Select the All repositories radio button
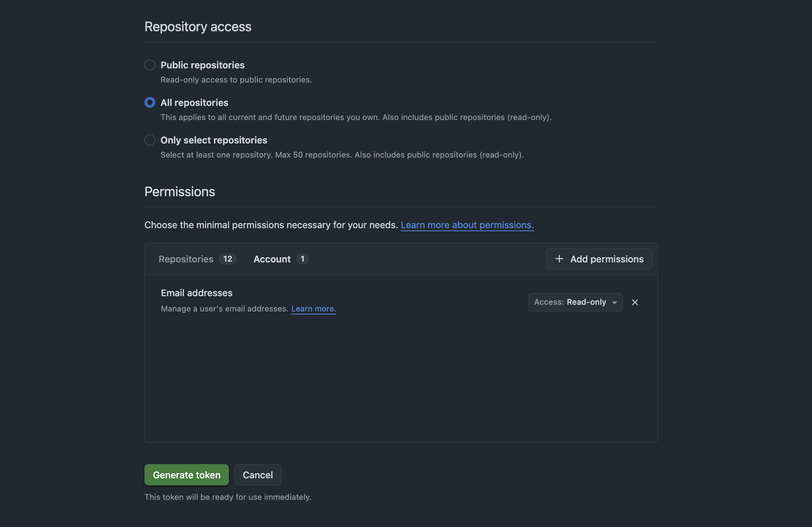Viewport: 812px width, 527px height. pyautogui.click(x=150, y=103)
